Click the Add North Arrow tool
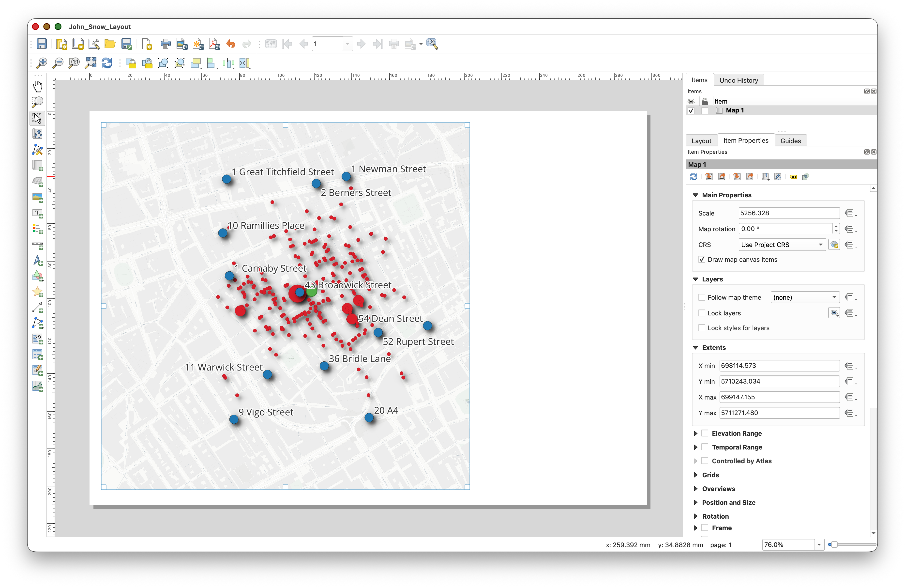Image resolution: width=905 pixels, height=588 pixels. coord(37,261)
